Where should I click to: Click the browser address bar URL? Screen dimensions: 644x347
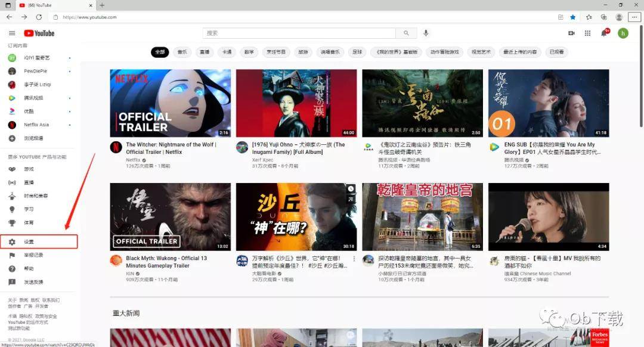click(x=89, y=17)
